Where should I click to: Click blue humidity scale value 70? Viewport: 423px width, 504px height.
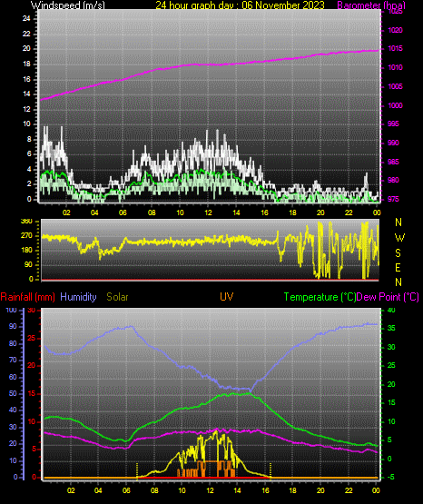[x=13, y=361]
